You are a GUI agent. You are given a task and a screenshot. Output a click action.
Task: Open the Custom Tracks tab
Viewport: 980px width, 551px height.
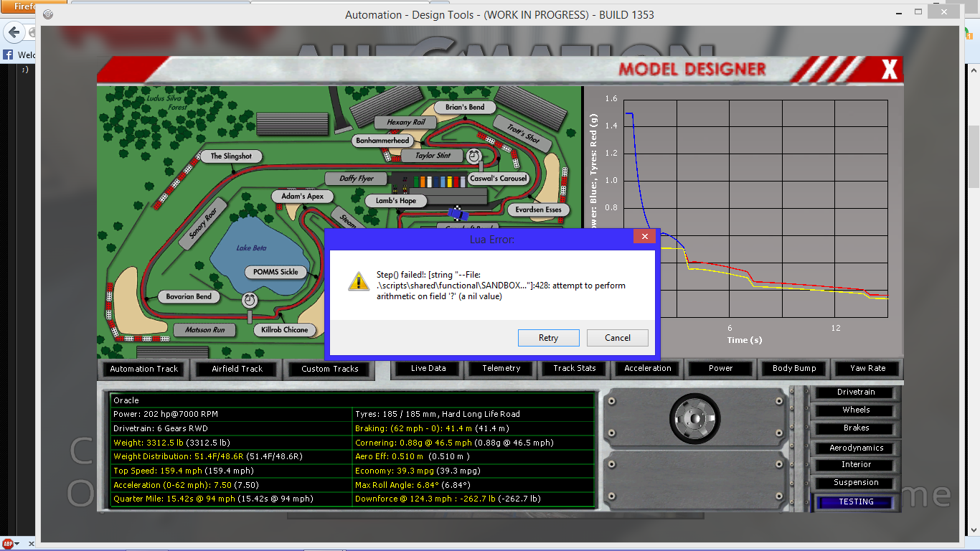[x=329, y=369]
